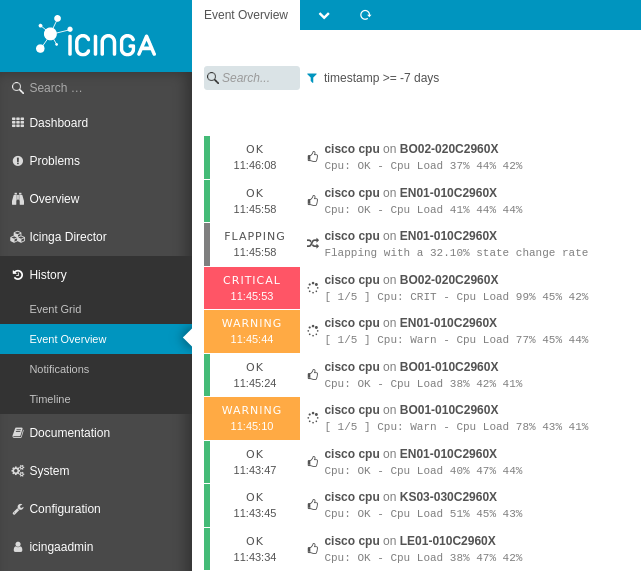Select the Event Overview tab

pyautogui.click(x=246, y=15)
